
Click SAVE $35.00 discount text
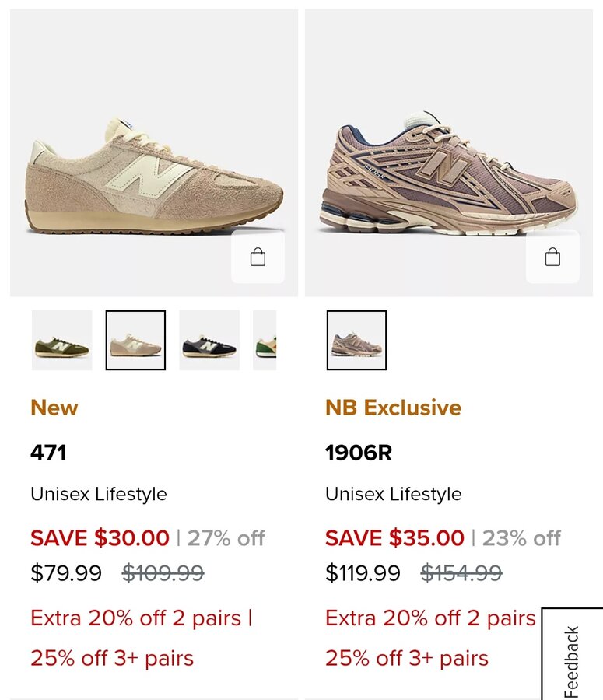coord(394,537)
